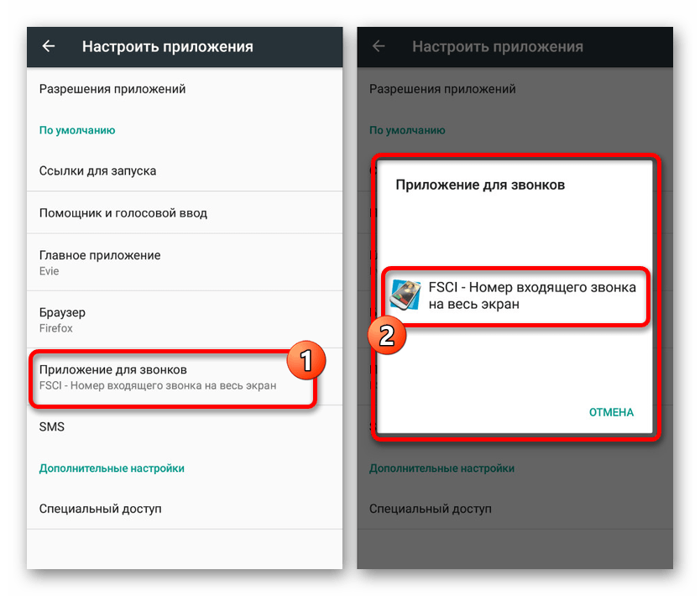Screen dimensions: 700x596
Task: Click the По умолчанию section header
Action: pyautogui.click(x=77, y=130)
